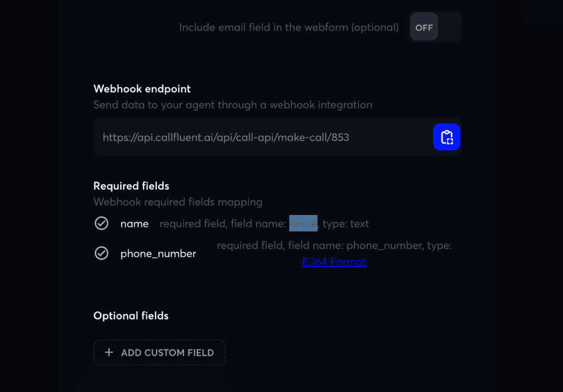
Task: Click the partially visible panel at top-right corner
Action: [542, 12]
